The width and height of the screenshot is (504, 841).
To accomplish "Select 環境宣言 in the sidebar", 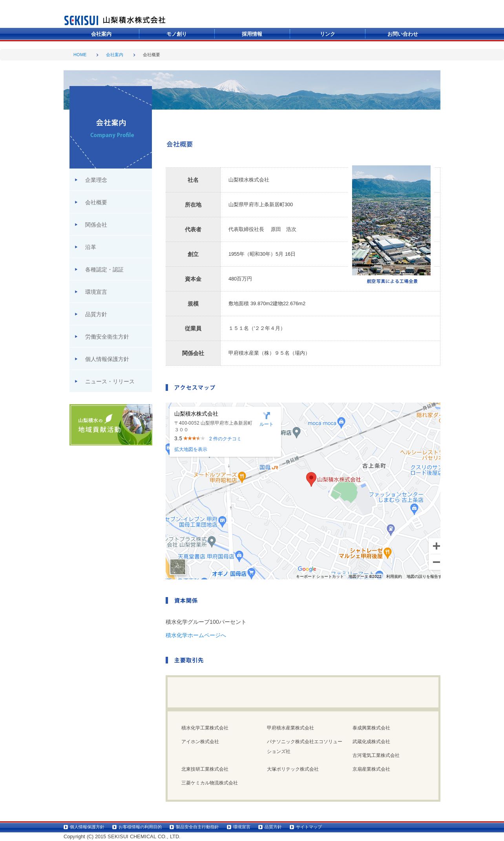I will [111, 292].
